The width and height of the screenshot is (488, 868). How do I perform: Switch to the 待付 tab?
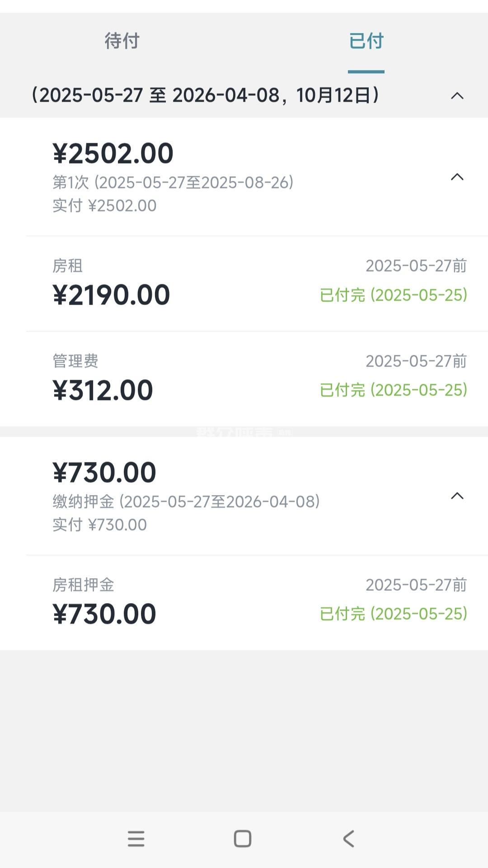click(x=122, y=41)
